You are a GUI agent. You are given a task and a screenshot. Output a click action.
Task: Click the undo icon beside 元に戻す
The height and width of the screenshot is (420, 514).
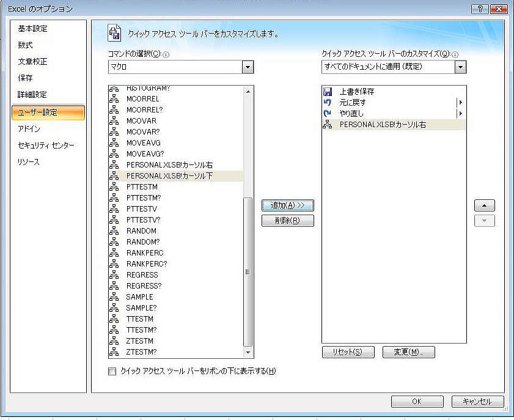tap(327, 103)
